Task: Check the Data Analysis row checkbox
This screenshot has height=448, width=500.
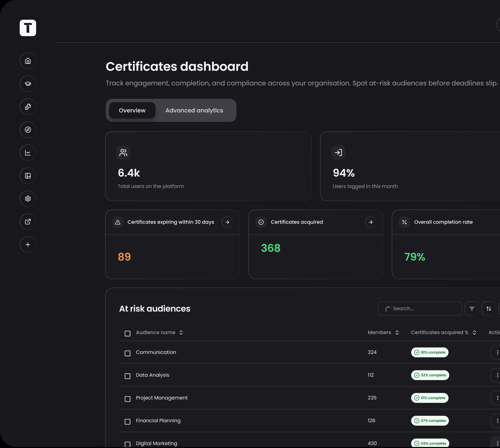Action: tap(128, 376)
